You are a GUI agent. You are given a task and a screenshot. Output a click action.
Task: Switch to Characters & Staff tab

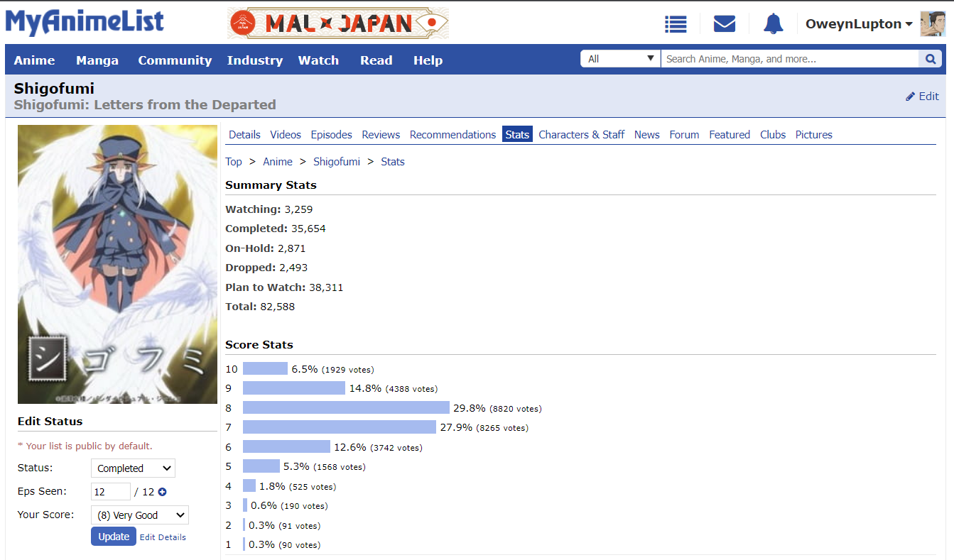click(581, 135)
